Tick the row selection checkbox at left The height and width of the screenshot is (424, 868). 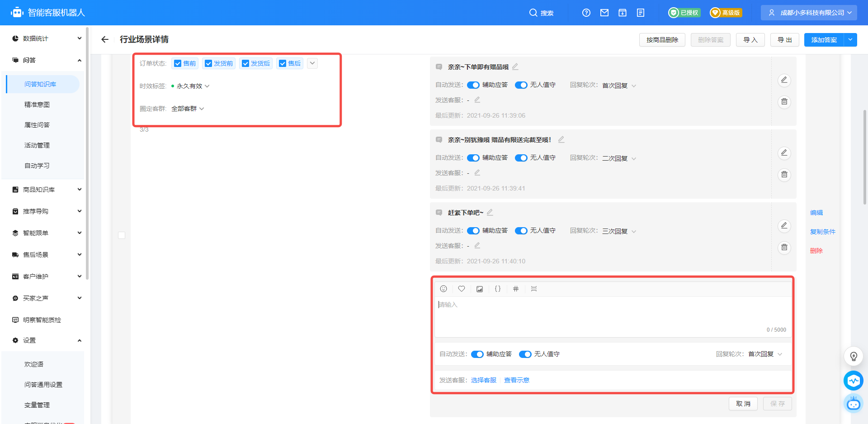pos(122,235)
